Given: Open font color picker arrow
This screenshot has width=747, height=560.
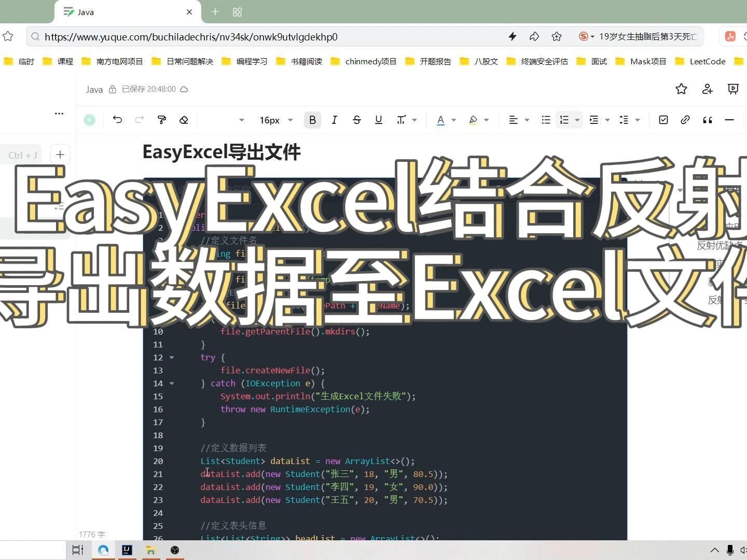Looking at the screenshot, I should [453, 120].
